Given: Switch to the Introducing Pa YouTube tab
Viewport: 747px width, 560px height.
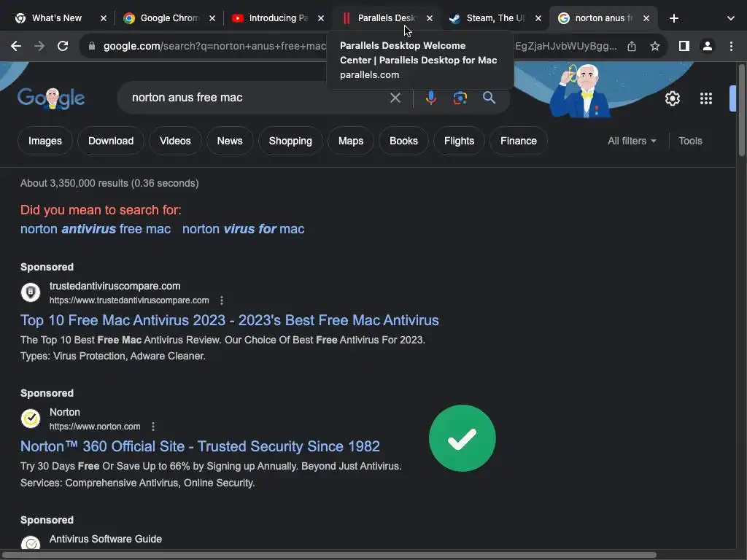Looking at the screenshot, I should pyautogui.click(x=278, y=18).
